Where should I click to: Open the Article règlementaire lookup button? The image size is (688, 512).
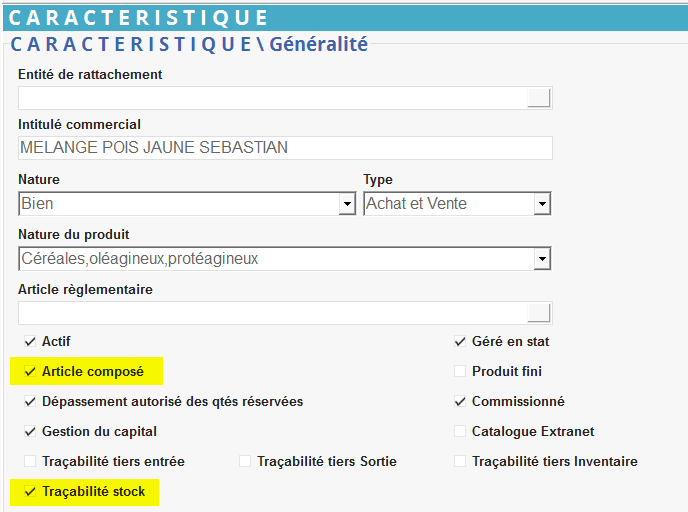coord(539,313)
